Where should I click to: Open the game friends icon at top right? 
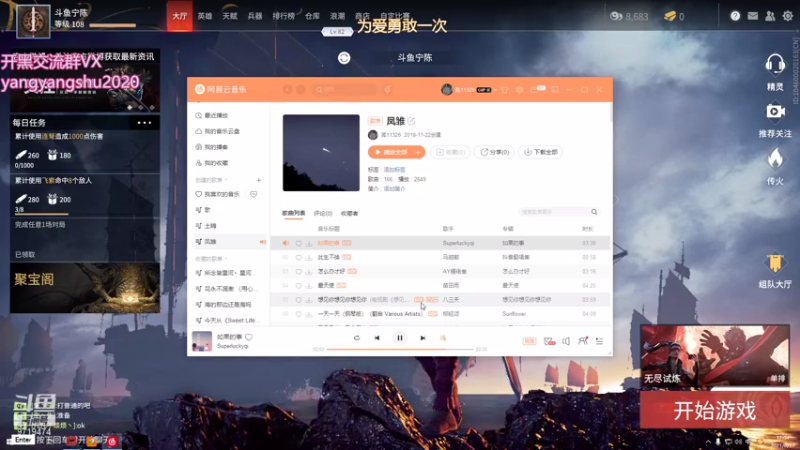point(770,16)
